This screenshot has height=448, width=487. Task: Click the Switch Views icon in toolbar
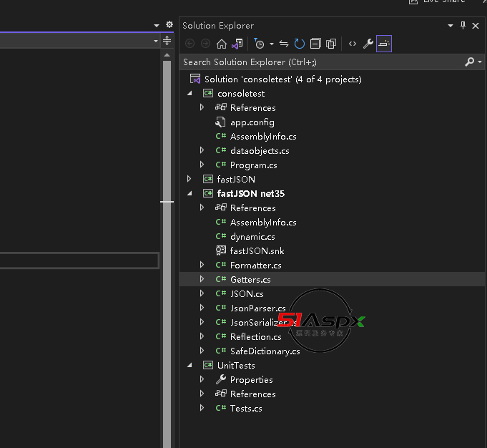pos(237,44)
